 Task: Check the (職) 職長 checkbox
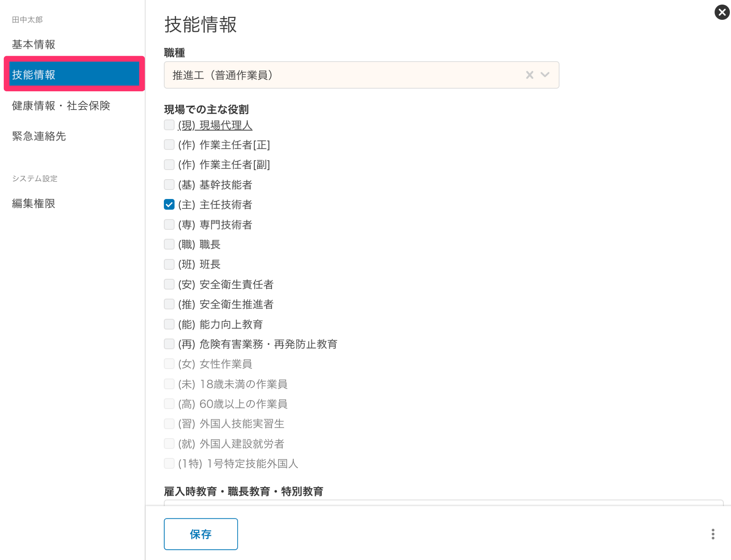pyautogui.click(x=169, y=244)
